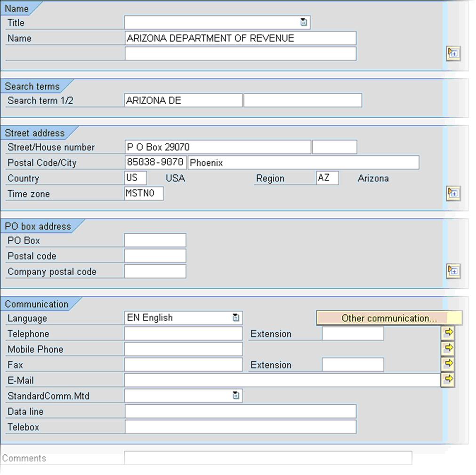Select the Street address section header tab
The width and height of the screenshot is (476, 475).
(x=36, y=133)
